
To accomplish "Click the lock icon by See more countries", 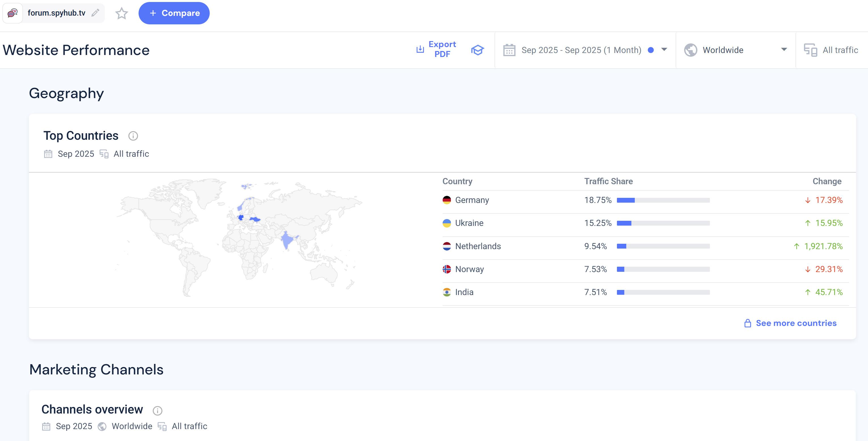I will 747,323.
